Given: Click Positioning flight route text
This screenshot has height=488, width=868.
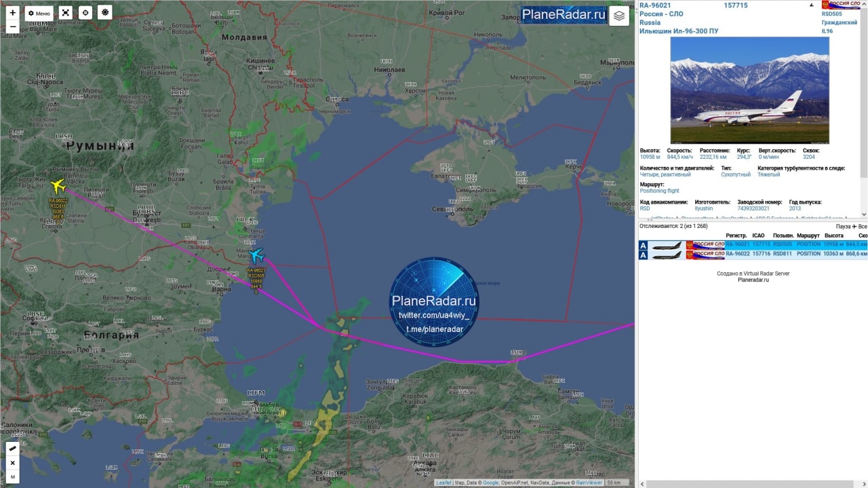Looking at the screenshot, I should [x=659, y=191].
